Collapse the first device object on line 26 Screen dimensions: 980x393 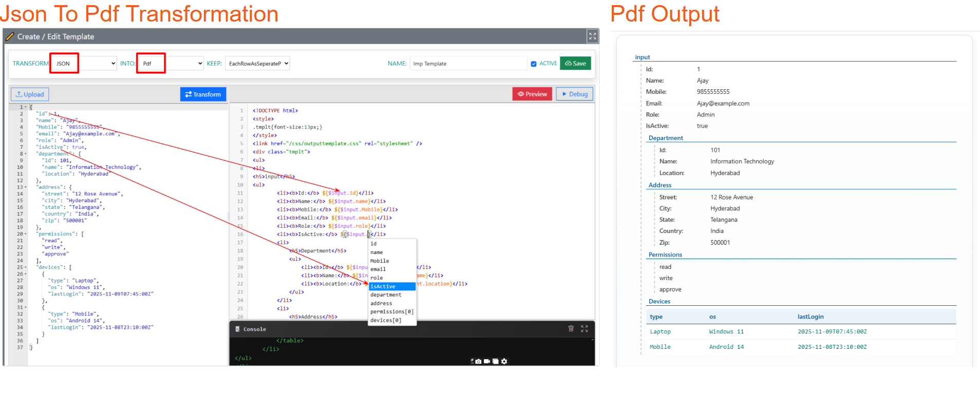[26, 274]
